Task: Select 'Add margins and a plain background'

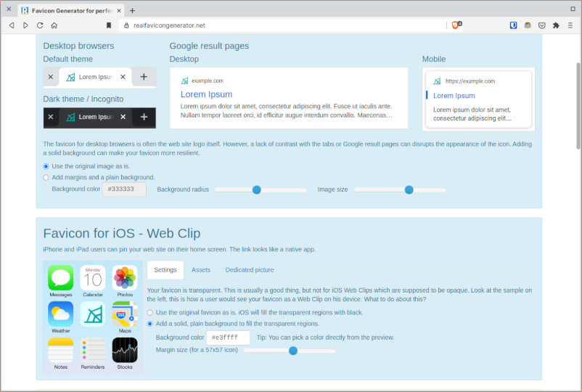Action: click(46, 177)
